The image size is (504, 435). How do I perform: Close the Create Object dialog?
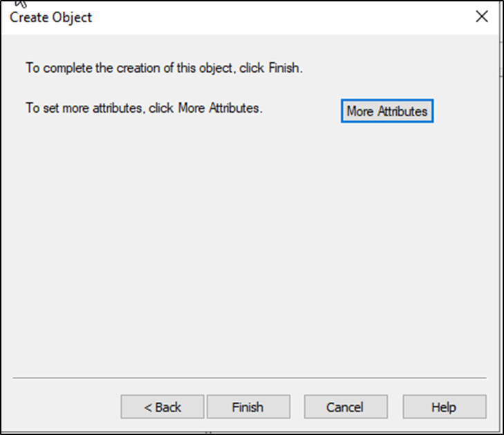[x=482, y=17]
